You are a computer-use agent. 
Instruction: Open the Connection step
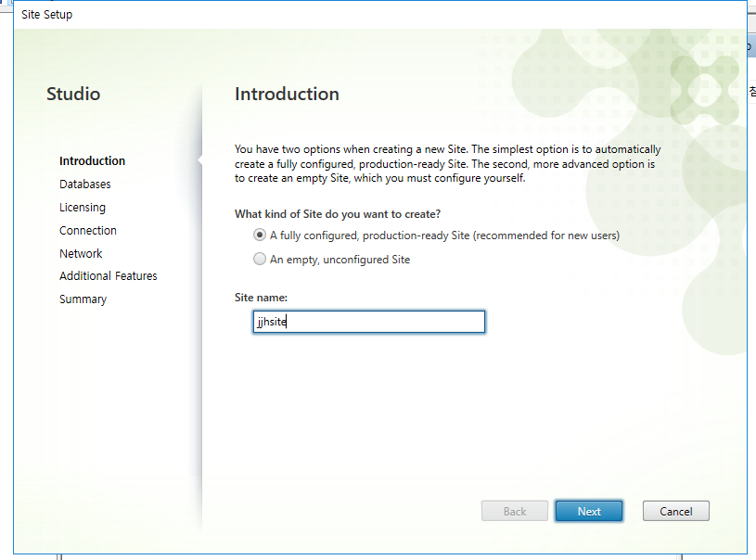coord(88,230)
